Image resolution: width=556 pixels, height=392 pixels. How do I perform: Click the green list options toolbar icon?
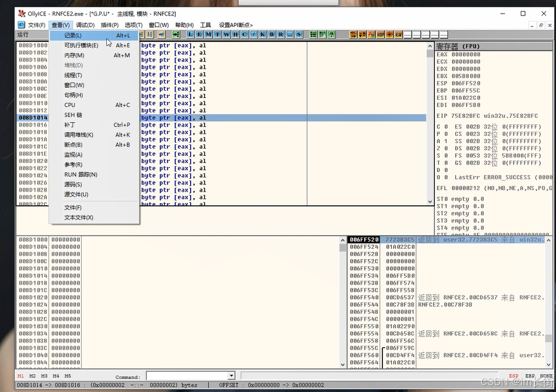(x=313, y=34)
